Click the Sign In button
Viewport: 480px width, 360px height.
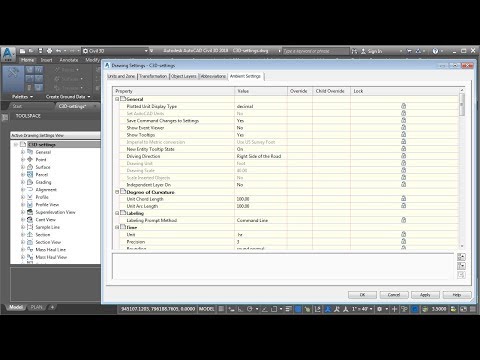pyautogui.click(x=372, y=51)
